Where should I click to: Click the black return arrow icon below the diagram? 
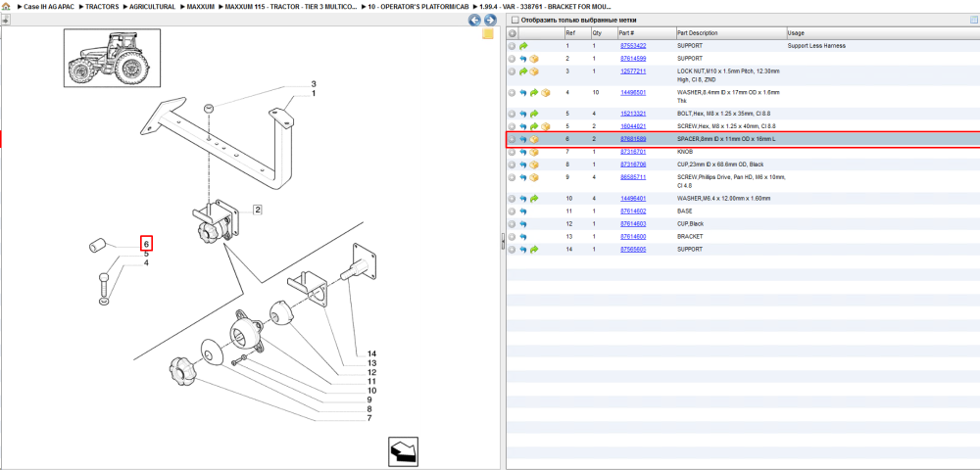pyautogui.click(x=403, y=452)
